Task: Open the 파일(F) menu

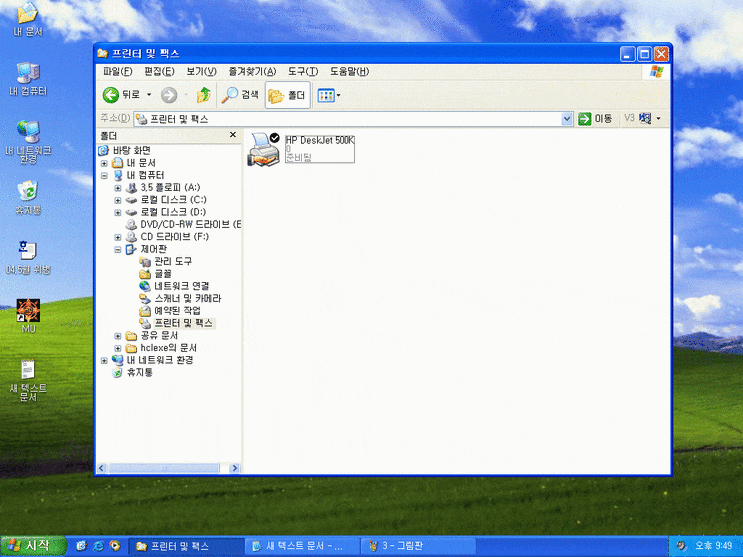Action: 117,71
